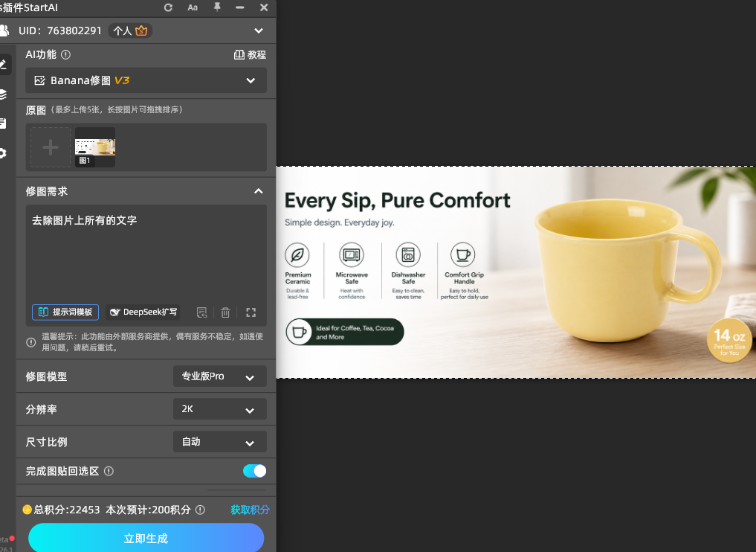The image size is (756, 552).
Task: Click the gold coin icon beside 总积分
Action: pyautogui.click(x=28, y=510)
